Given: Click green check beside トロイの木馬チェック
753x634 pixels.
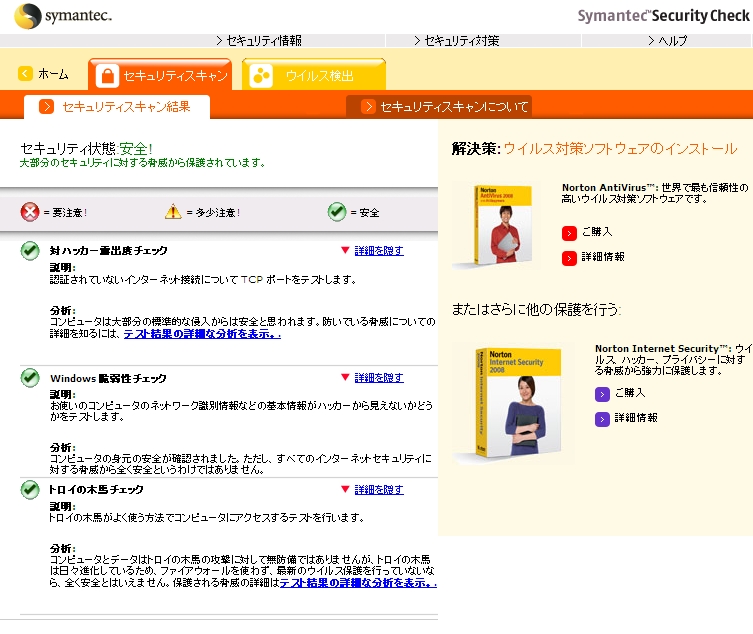Looking at the screenshot, I should click(30, 489).
